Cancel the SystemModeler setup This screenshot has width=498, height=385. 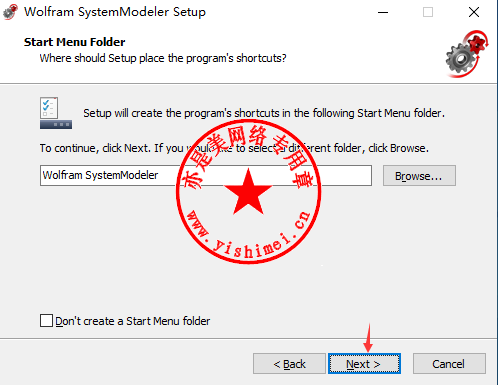coord(449,364)
